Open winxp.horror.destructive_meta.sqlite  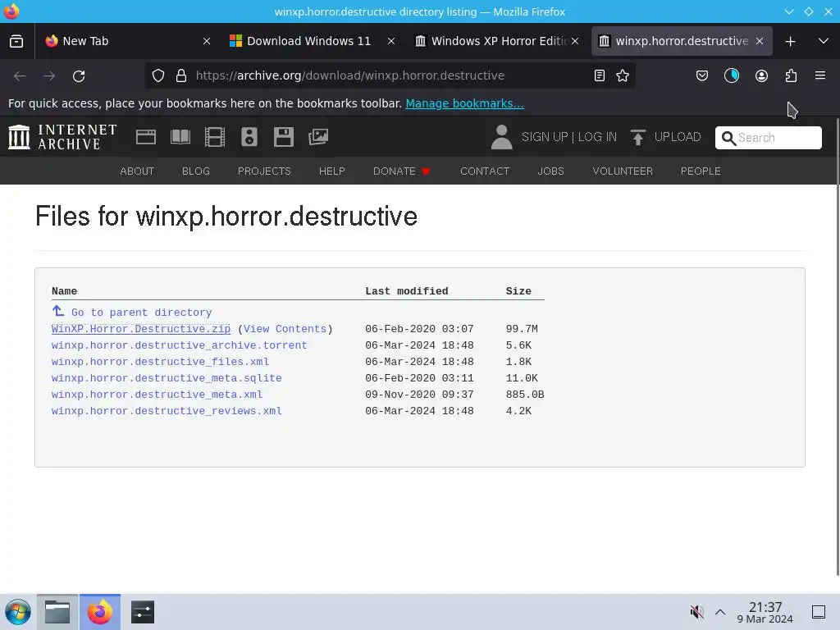pos(167,377)
